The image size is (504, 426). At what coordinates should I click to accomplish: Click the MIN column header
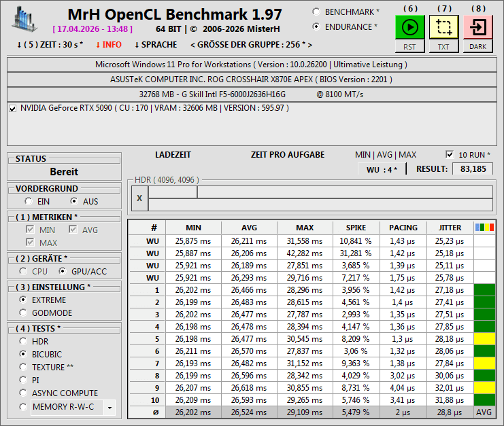point(193,228)
